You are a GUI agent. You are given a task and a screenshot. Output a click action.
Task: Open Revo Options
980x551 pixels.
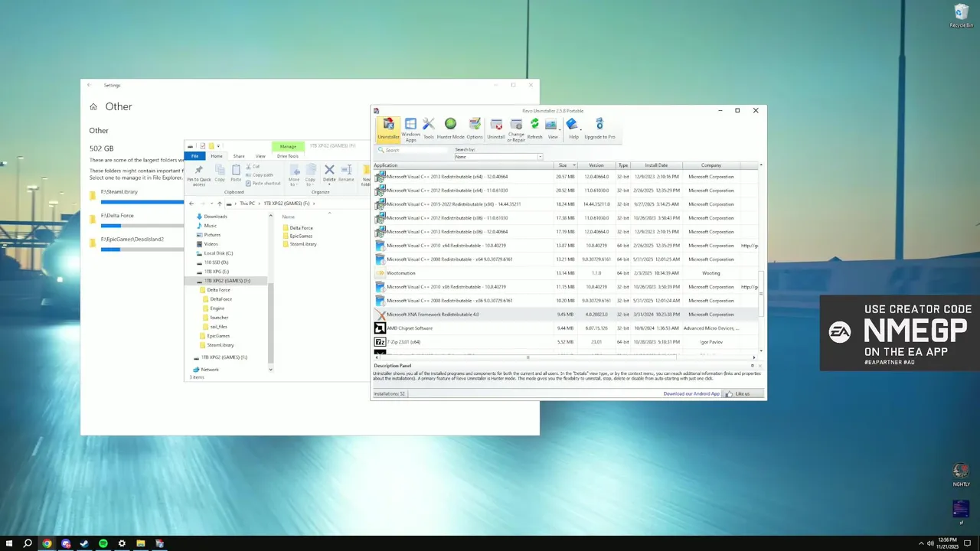pos(475,129)
